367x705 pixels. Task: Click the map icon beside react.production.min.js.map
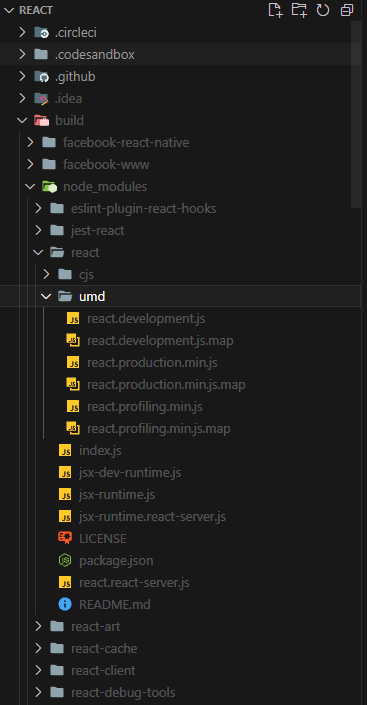point(73,385)
